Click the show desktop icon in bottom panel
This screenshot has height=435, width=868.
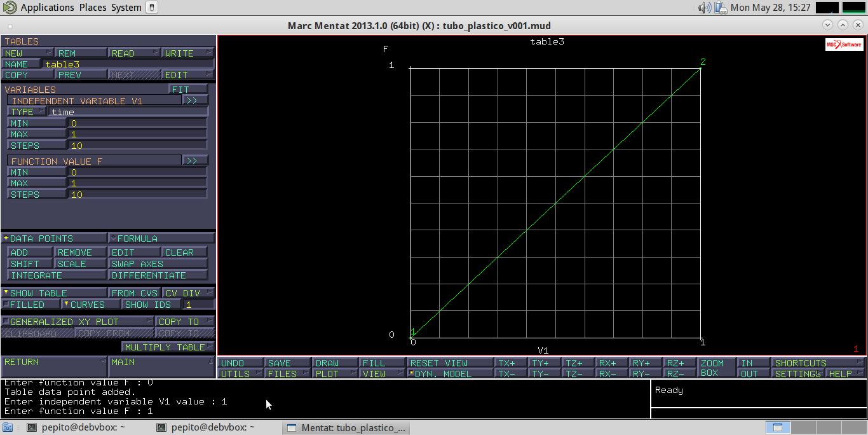(x=8, y=428)
